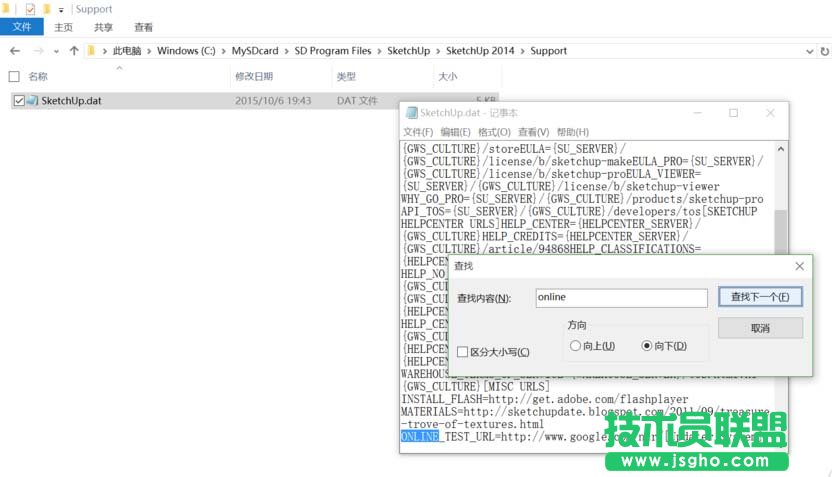This screenshot has height=477, width=832.
Task: Toggle the select-all checkbox in header
Action: pos(14,76)
